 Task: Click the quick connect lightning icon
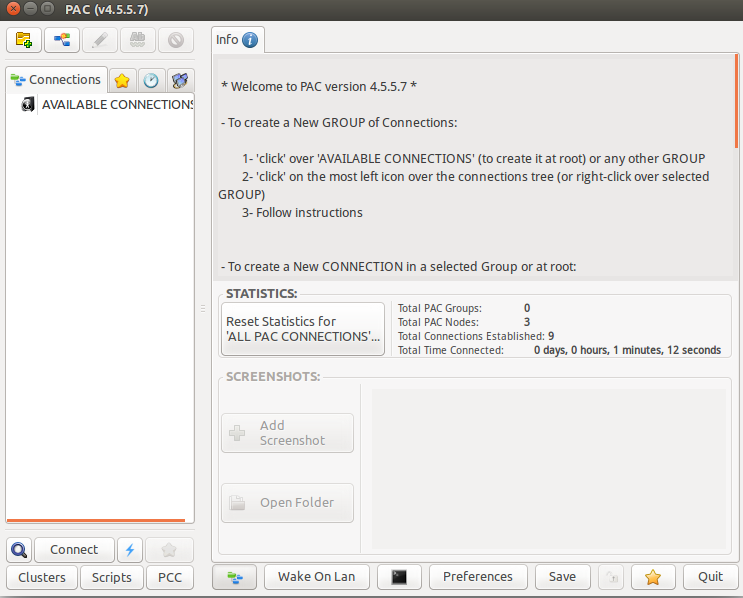click(130, 550)
